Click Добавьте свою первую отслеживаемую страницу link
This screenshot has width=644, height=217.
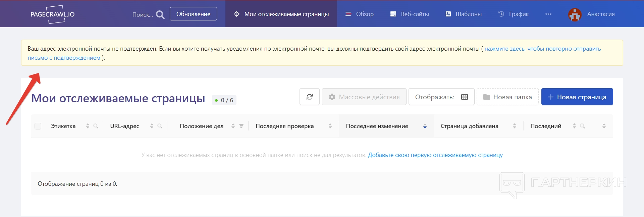pos(435,155)
